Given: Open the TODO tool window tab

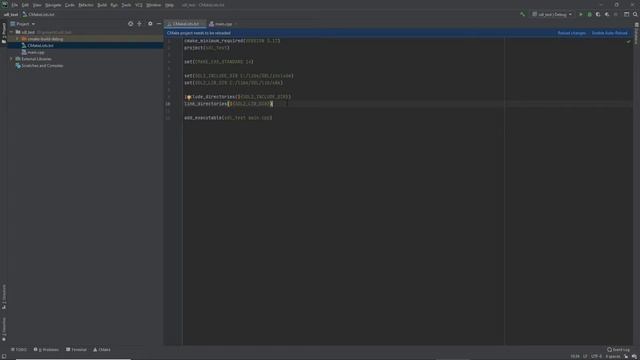Looking at the screenshot, I should (19, 350).
